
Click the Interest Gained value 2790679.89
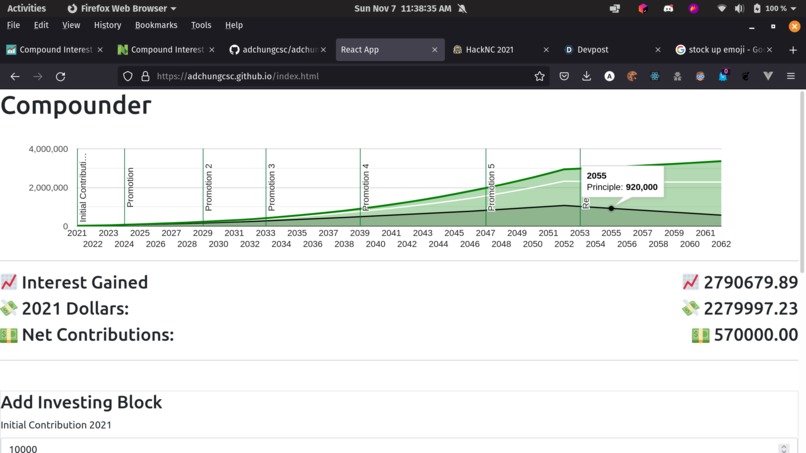coord(750,282)
